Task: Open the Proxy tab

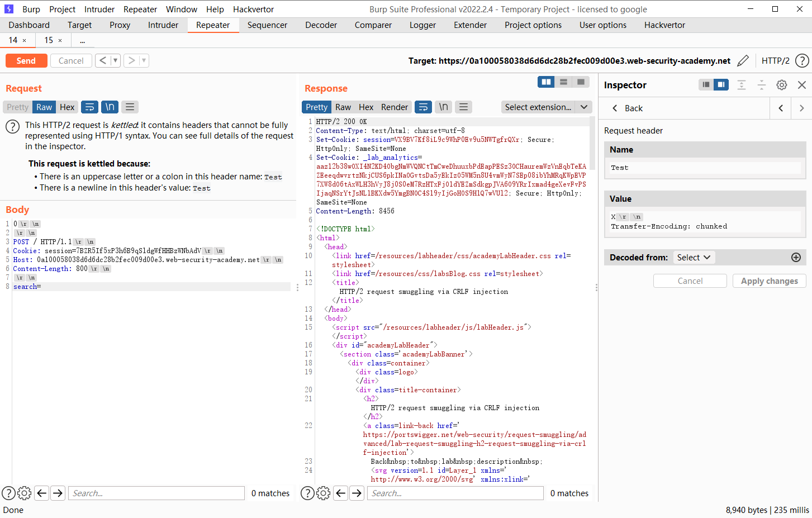Action: pyautogui.click(x=120, y=25)
